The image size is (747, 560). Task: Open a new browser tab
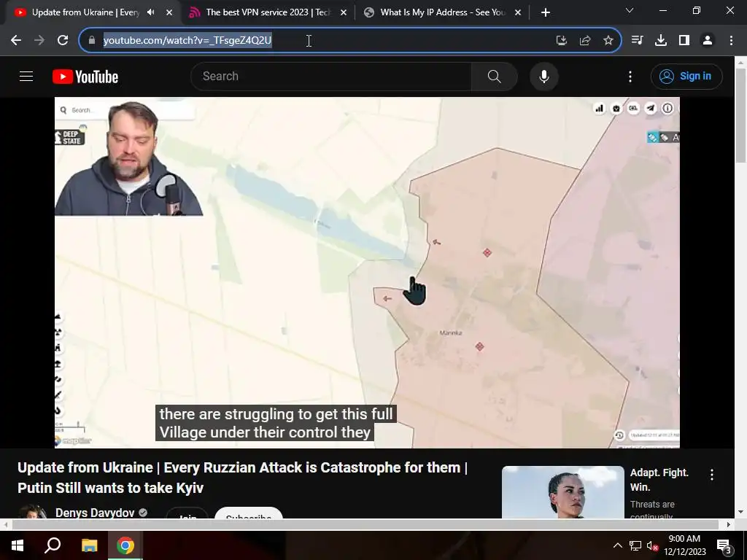[x=546, y=12]
